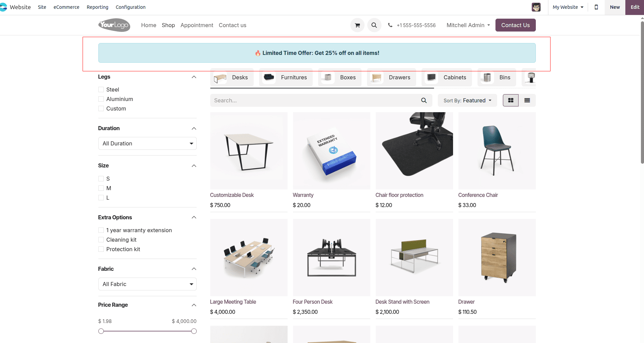The width and height of the screenshot is (644, 343).
Task: Open the shopping cart icon
Action: [357, 25]
